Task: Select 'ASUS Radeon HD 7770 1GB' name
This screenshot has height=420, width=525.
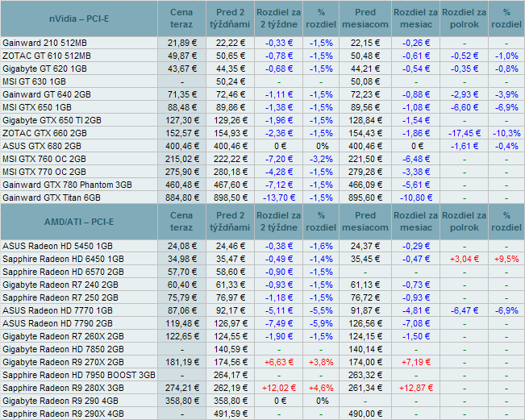Action: [x=57, y=310]
